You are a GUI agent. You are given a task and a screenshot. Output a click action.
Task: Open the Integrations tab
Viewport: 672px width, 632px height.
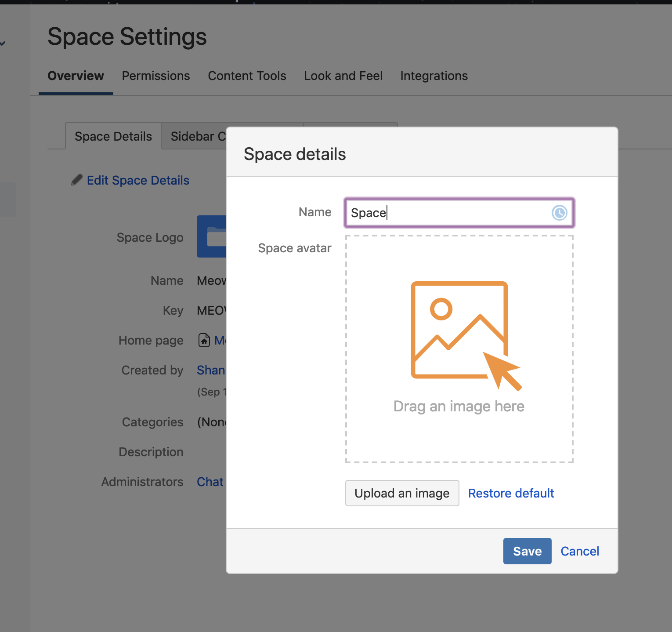[x=434, y=76]
